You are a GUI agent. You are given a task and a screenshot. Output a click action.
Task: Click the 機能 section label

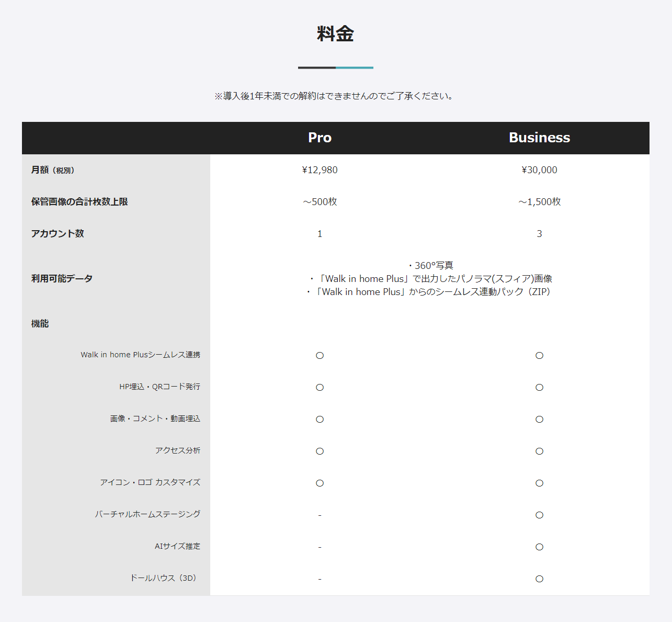[x=40, y=324]
